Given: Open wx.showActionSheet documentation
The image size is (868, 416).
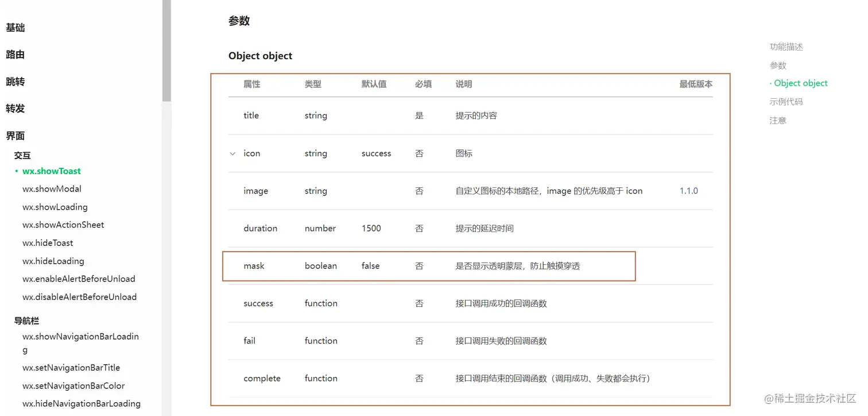Looking at the screenshot, I should (63, 225).
